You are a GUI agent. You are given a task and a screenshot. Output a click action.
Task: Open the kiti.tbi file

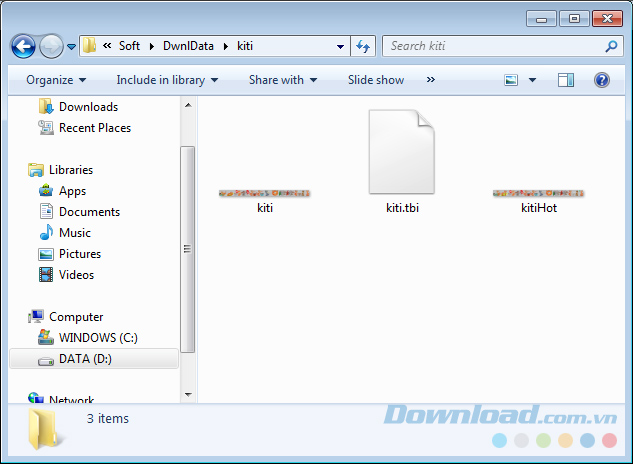coord(400,160)
